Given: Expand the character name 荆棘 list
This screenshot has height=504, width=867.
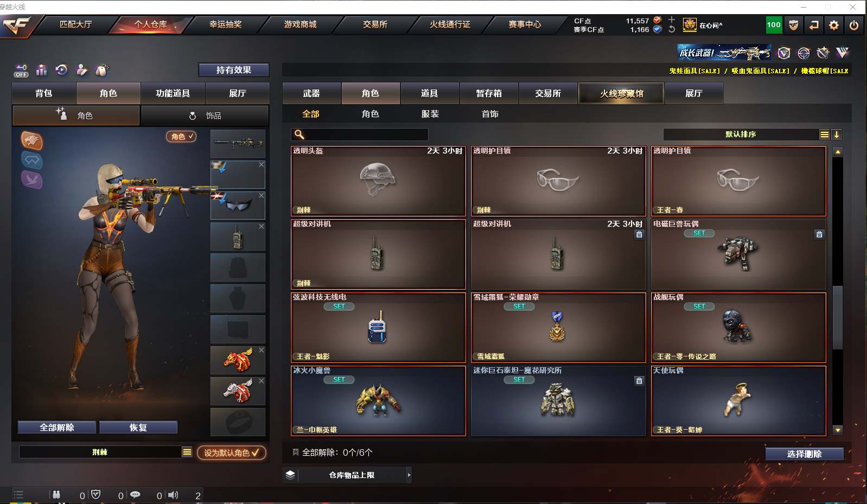Looking at the screenshot, I should click(187, 452).
